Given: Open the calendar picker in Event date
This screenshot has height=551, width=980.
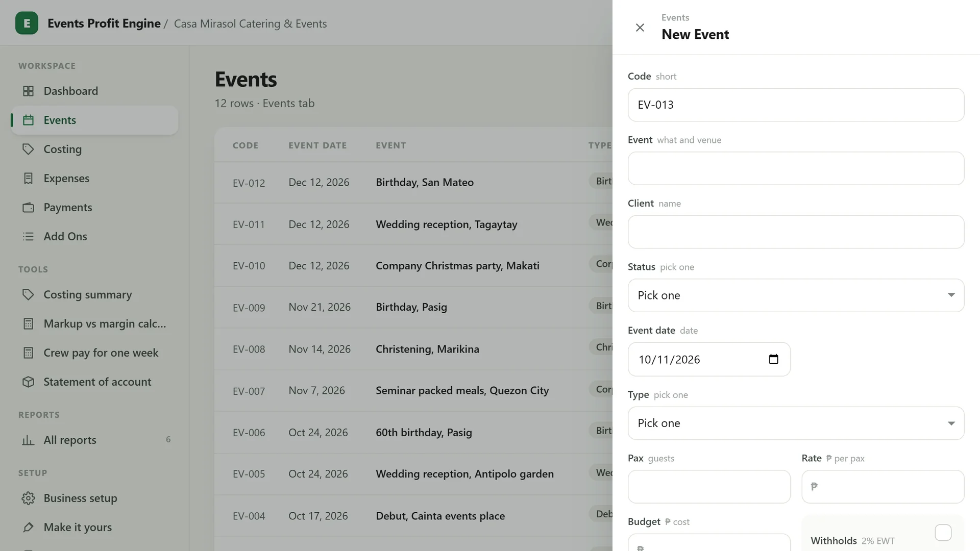Looking at the screenshot, I should click(x=773, y=359).
